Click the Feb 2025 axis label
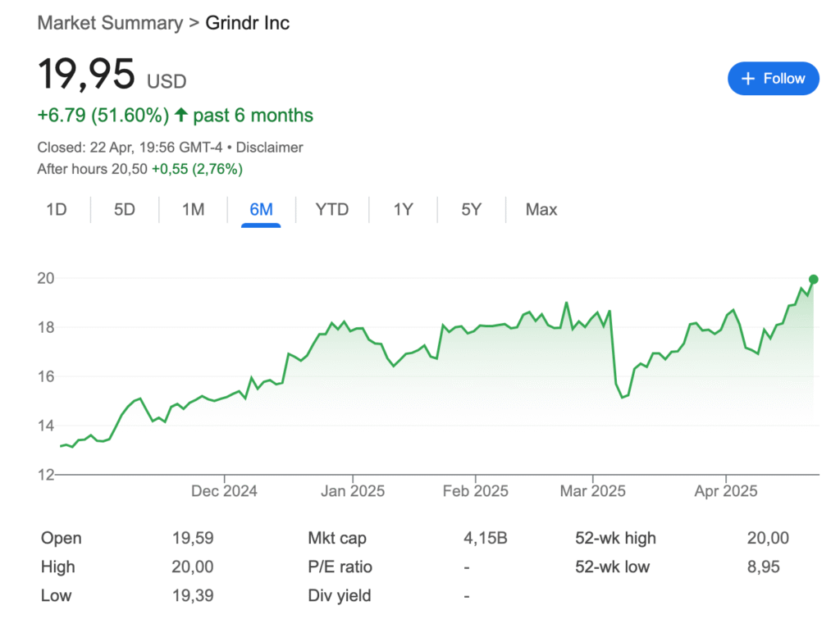Image resolution: width=840 pixels, height=633 pixels. pyautogui.click(x=475, y=491)
